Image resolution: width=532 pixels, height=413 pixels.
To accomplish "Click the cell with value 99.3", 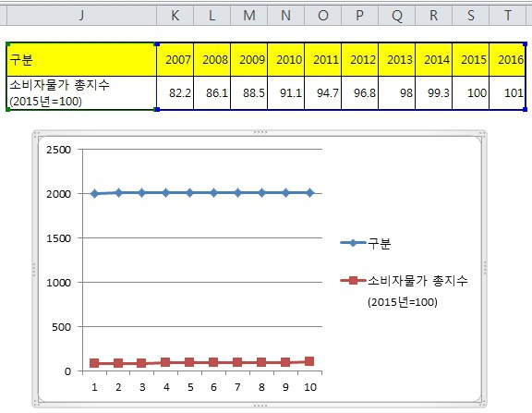I will [x=433, y=92].
